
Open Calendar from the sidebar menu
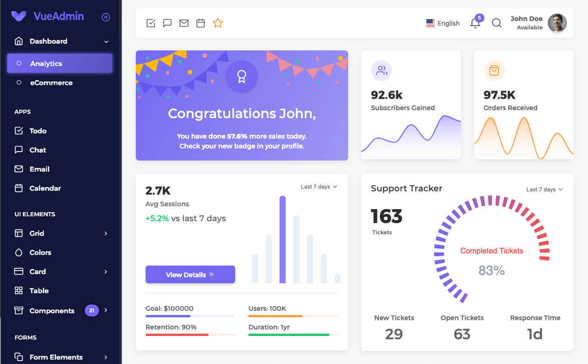point(45,188)
